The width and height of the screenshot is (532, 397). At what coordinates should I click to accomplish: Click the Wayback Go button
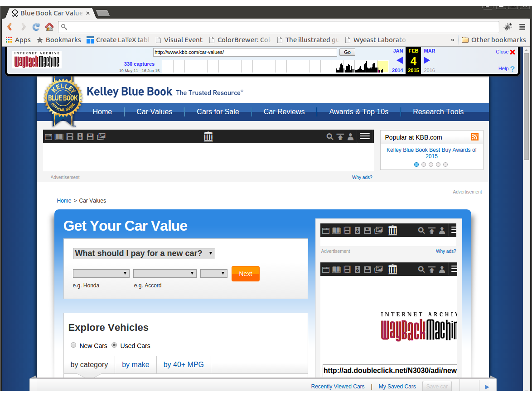point(347,52)
